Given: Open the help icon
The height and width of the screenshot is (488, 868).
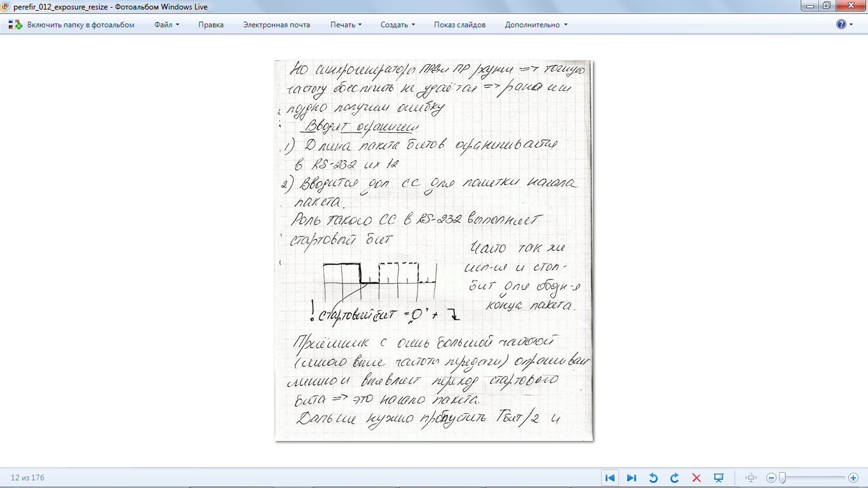Looking at the screenshot, I should 841,25.
